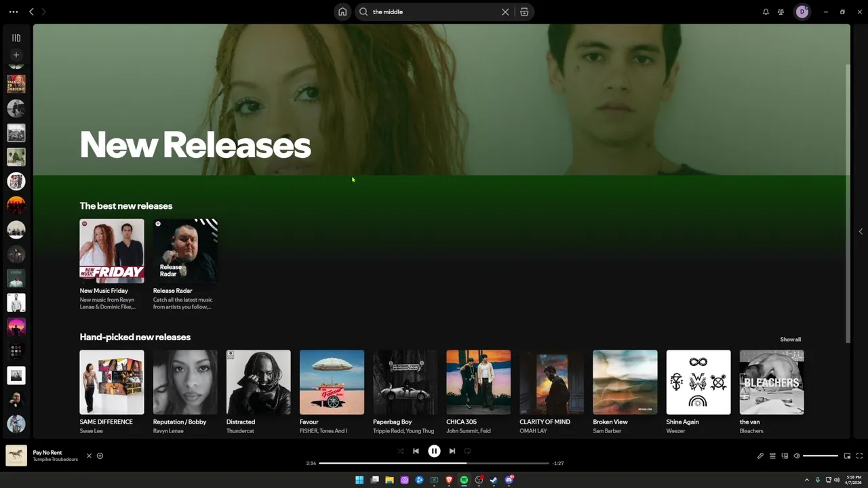Skip to the next track
The height and width of the screenshot is (488, 868).
(452, 451)
